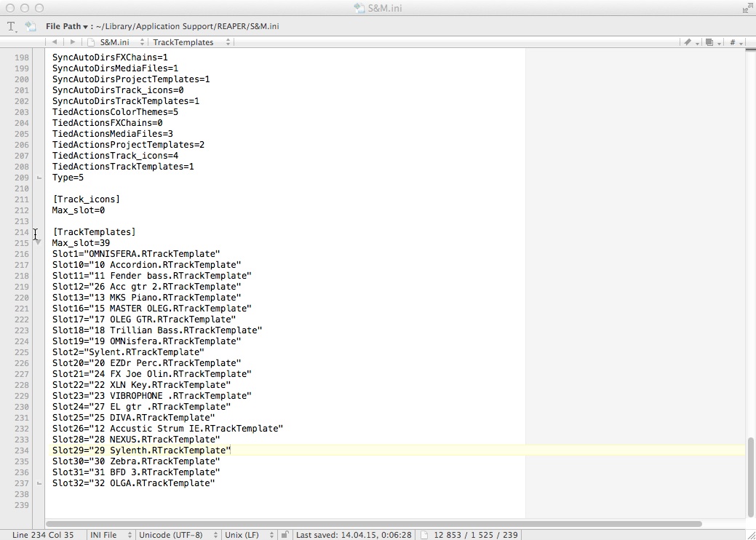
Task: Open the S&M.ini document popup
Action: click(116, 42)
